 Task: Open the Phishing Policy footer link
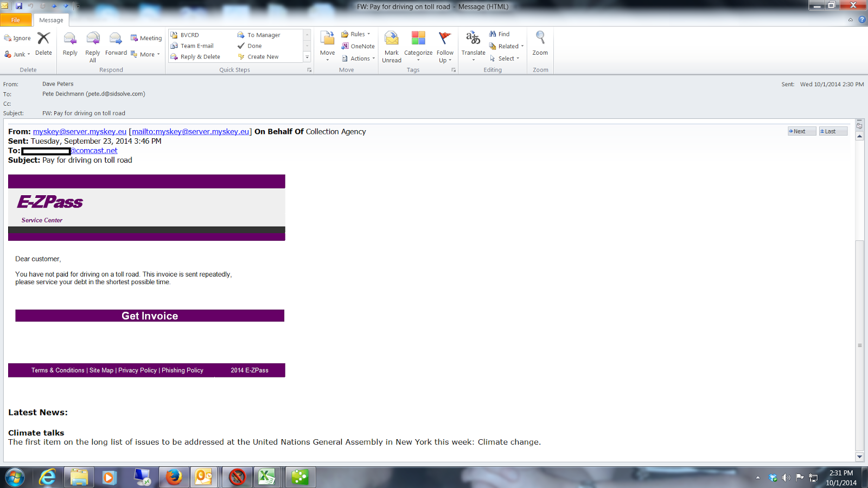coord(182,370)
